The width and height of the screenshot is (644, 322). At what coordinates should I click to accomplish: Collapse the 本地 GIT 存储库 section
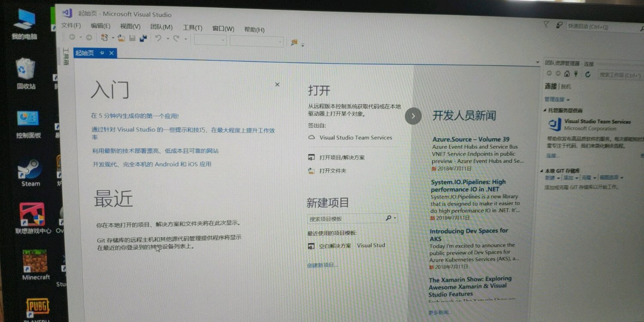click(x=542, y=171)
